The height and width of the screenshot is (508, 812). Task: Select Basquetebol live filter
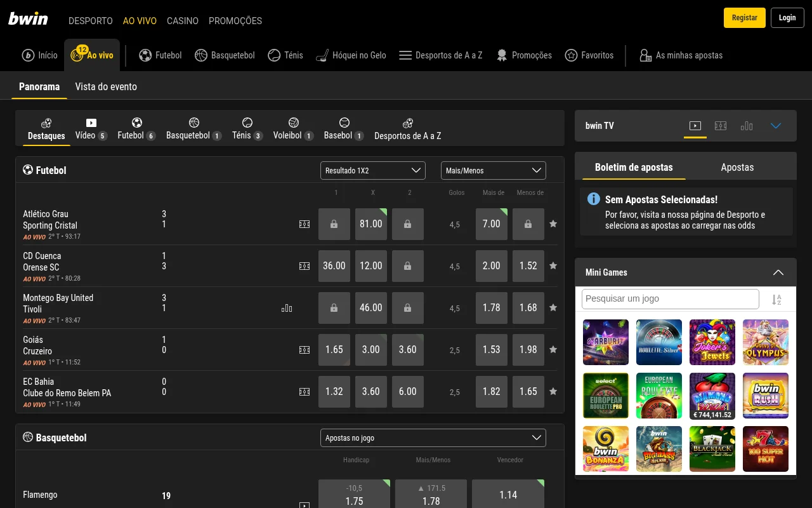point(194,129)
